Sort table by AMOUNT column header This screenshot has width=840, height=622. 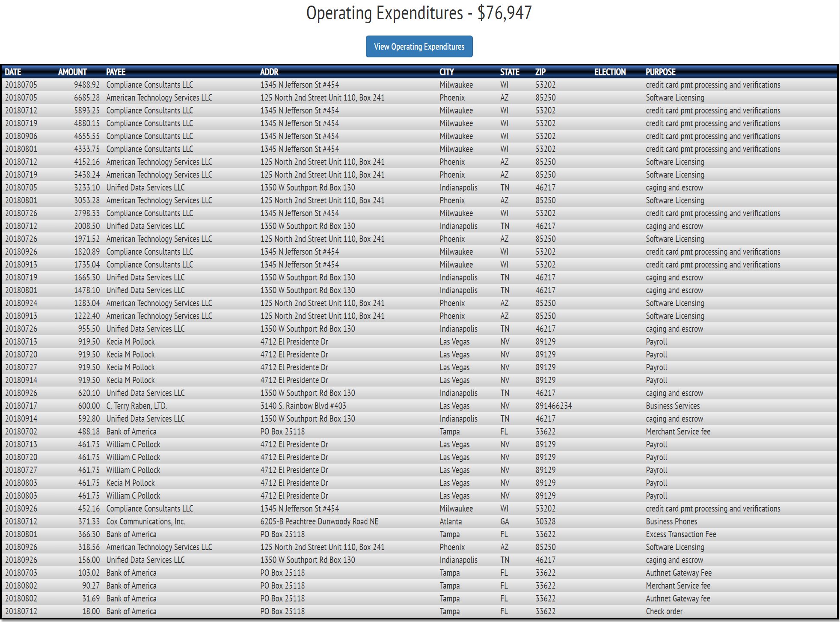72,72
